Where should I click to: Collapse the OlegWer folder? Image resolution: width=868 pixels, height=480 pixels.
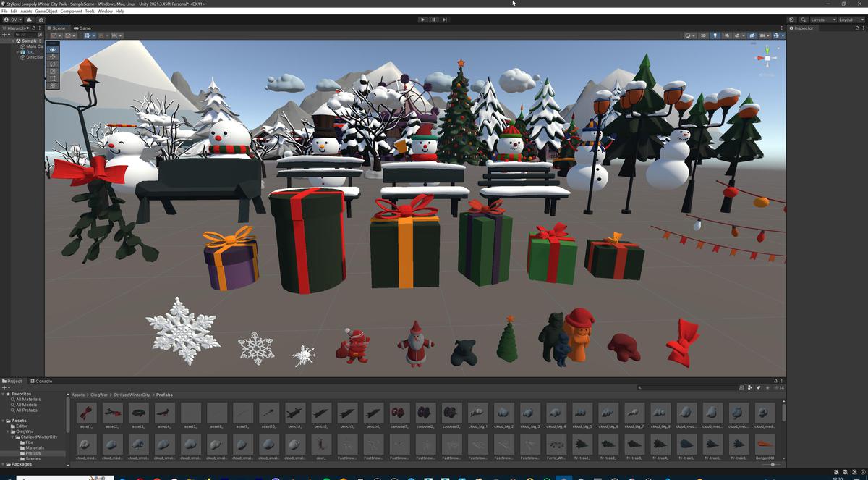[x=8, y=431]
